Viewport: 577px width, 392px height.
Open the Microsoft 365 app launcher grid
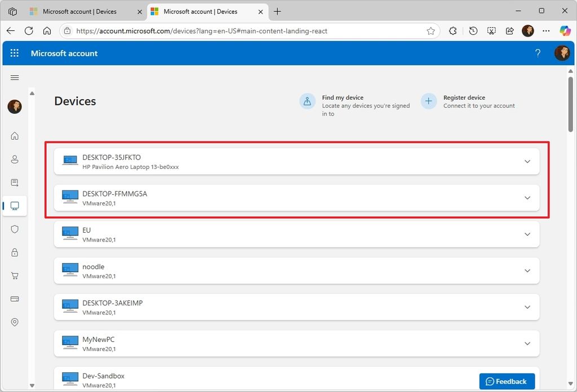[x=15, y=53]
